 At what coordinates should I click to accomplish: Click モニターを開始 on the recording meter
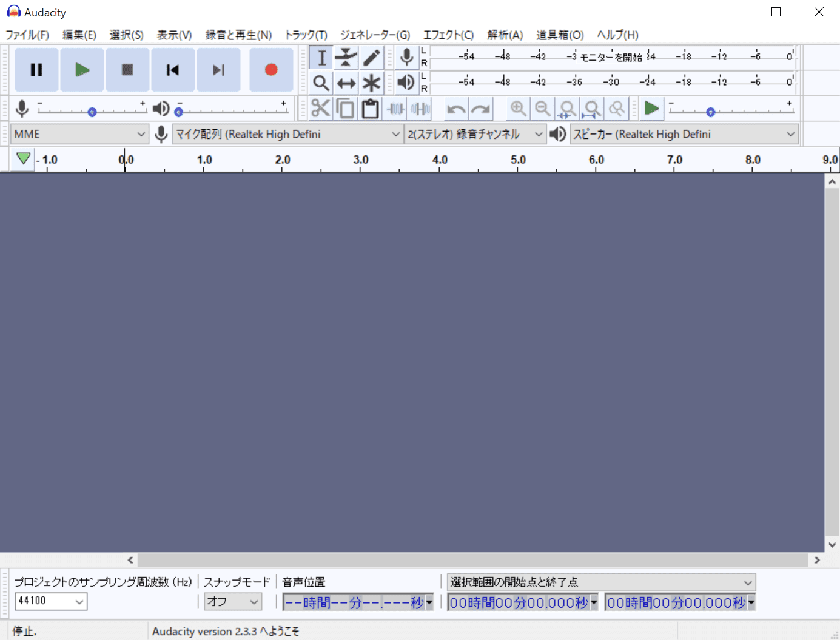tap(611, 57)
